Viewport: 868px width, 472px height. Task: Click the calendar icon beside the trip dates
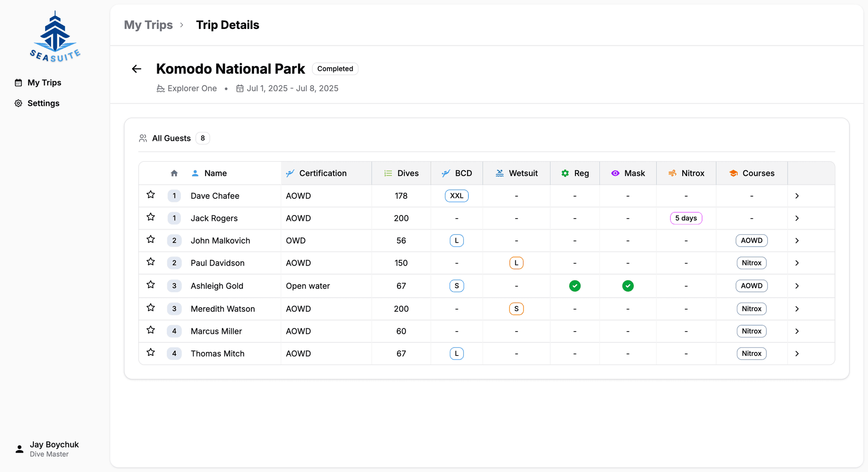240,88
